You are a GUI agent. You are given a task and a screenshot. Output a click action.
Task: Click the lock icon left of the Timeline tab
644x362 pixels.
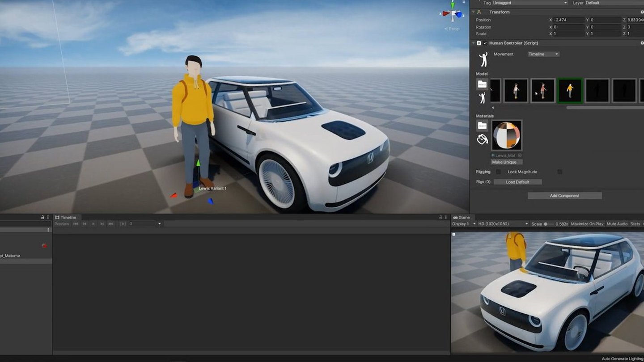pyautogui.click(x=43, y=217)
